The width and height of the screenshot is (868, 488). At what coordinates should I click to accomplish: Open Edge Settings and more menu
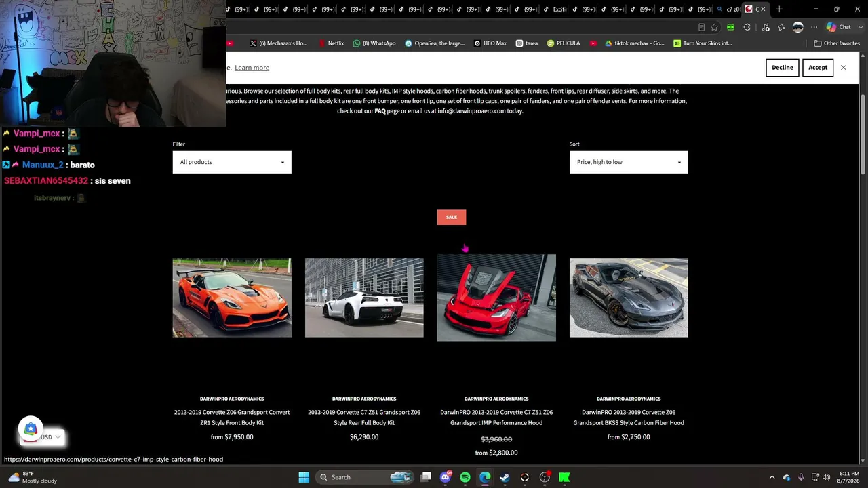pos(814,27)
